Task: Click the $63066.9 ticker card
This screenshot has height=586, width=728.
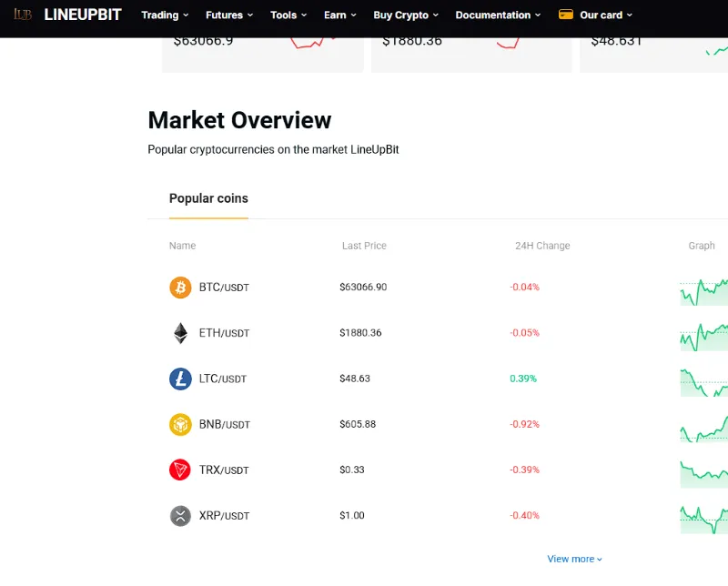Action: pyautogui.click(x=263, y=54)
